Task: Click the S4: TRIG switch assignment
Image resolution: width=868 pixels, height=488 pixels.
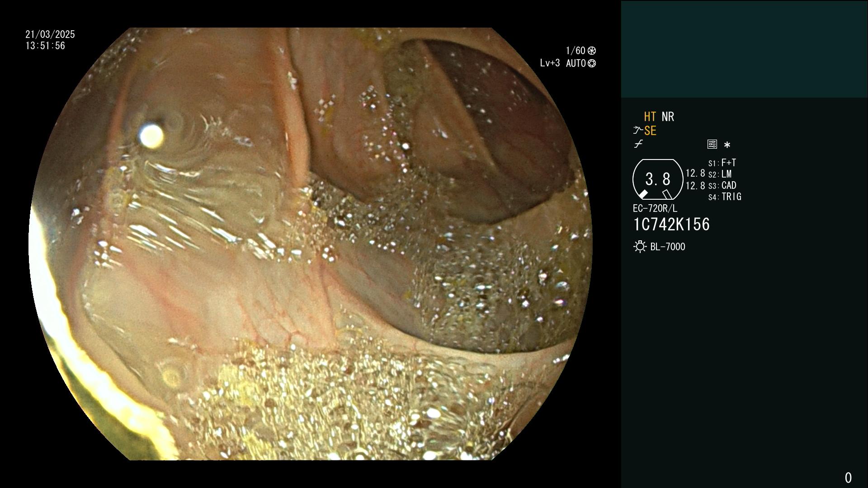Action: click(725, 197)
